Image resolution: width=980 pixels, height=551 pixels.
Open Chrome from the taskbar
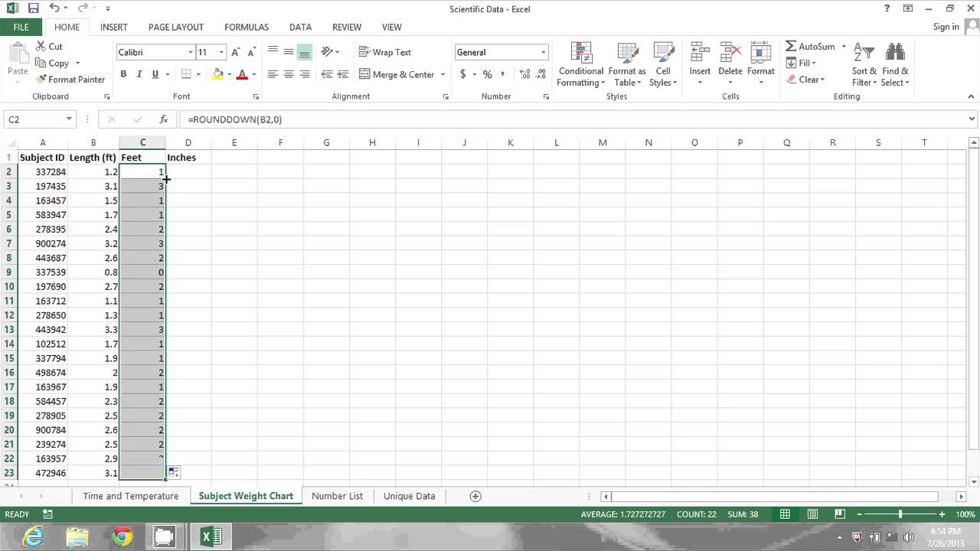pos(122,536)
